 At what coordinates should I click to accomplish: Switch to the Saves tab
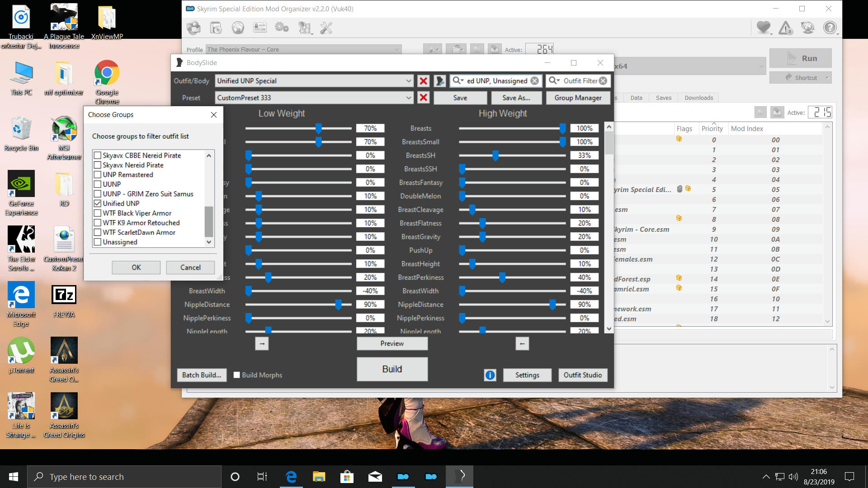click(663, 98)
